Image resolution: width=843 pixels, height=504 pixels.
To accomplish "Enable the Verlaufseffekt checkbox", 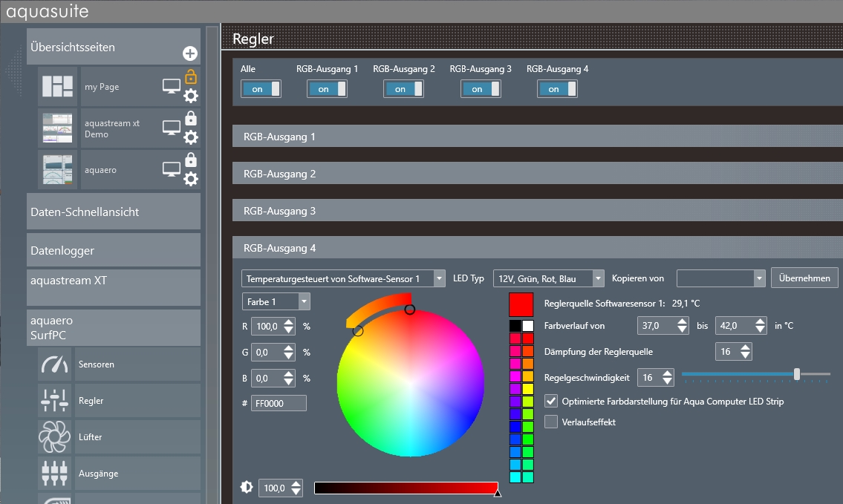I will coord(551,422).
